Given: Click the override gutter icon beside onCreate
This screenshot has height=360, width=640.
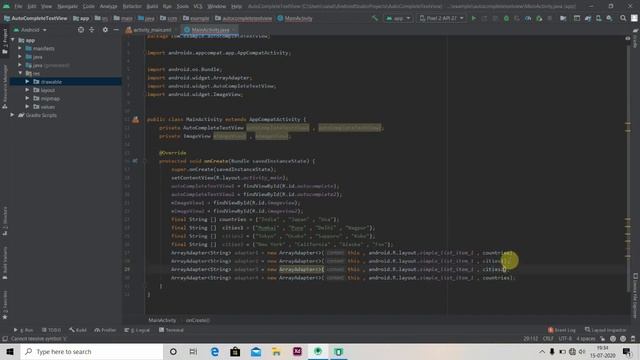Looking at the screenshot, I should tap(135, 161).
